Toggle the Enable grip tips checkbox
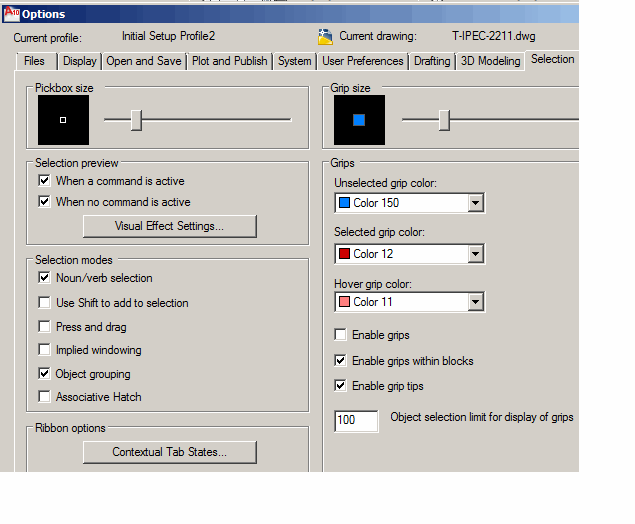 340,386
